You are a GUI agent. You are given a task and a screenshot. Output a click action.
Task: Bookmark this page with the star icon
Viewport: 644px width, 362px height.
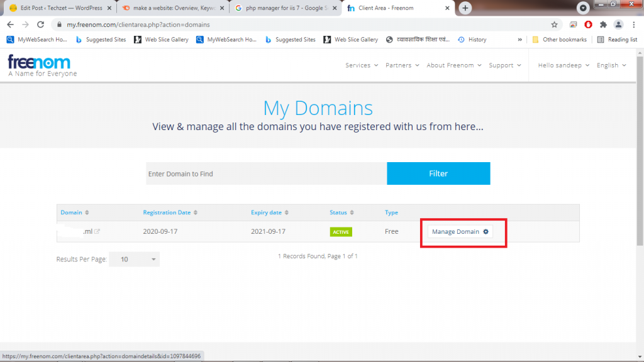(x=554, y=25)
